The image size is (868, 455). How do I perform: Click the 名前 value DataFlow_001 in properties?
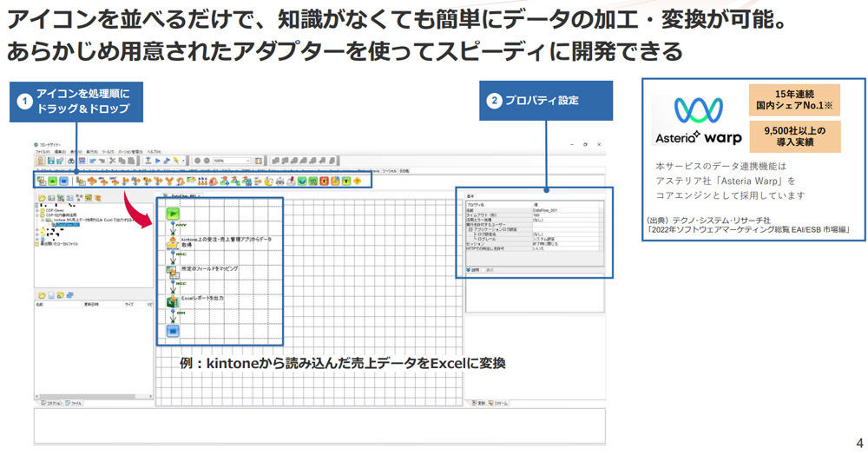coord(566,210)
